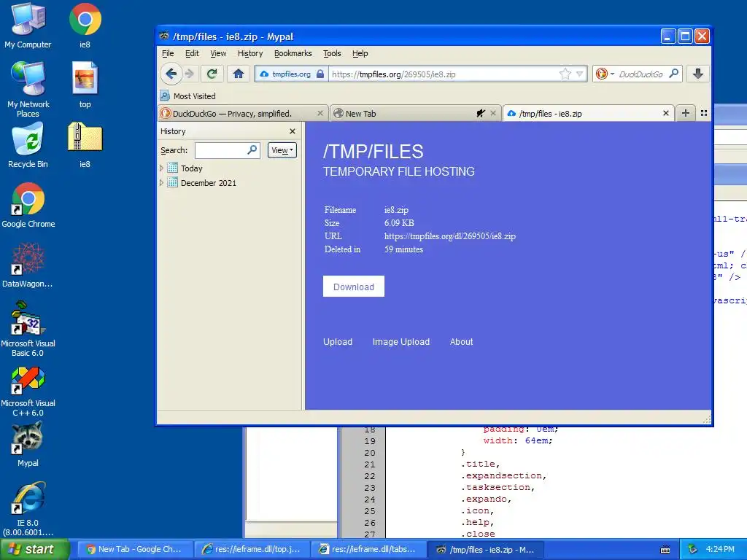Switch to res://ieframe.dll/tabs taskbar item
The height and width of the screenshot is (560, 747).
368,550
